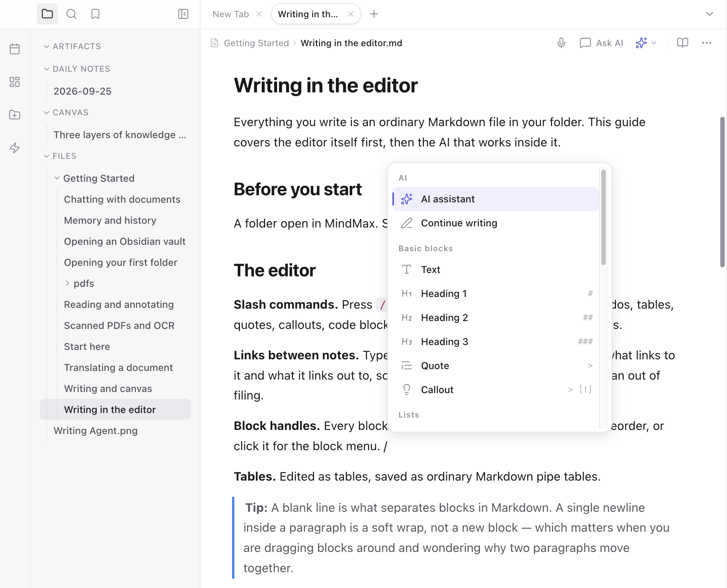Open the more options ellipsis menu
The width and height of the screenshot is (727, 588).
pos(707,43)
